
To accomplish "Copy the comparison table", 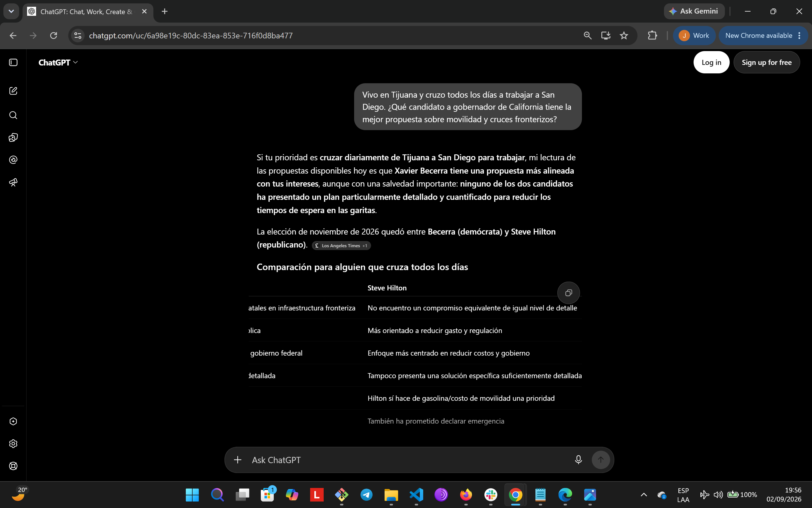I will pos(568,293).
